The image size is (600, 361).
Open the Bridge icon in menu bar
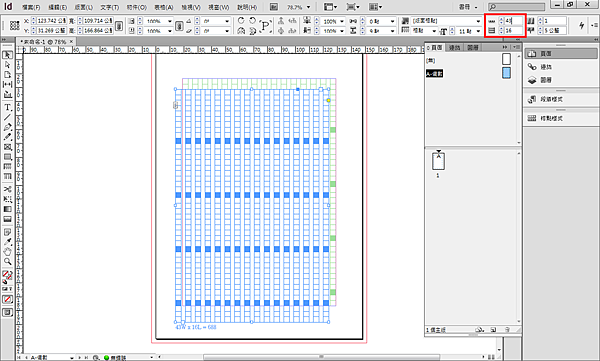click(x=274, y=7)
